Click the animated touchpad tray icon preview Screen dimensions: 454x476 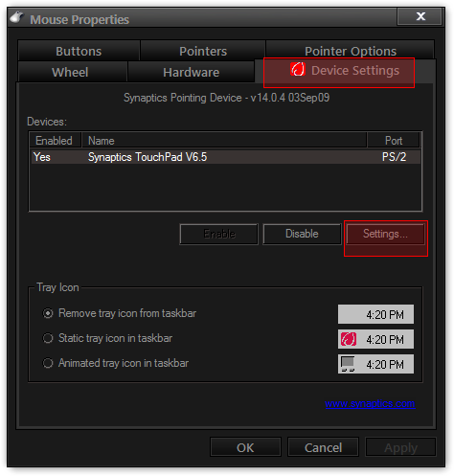pos(348,364)
